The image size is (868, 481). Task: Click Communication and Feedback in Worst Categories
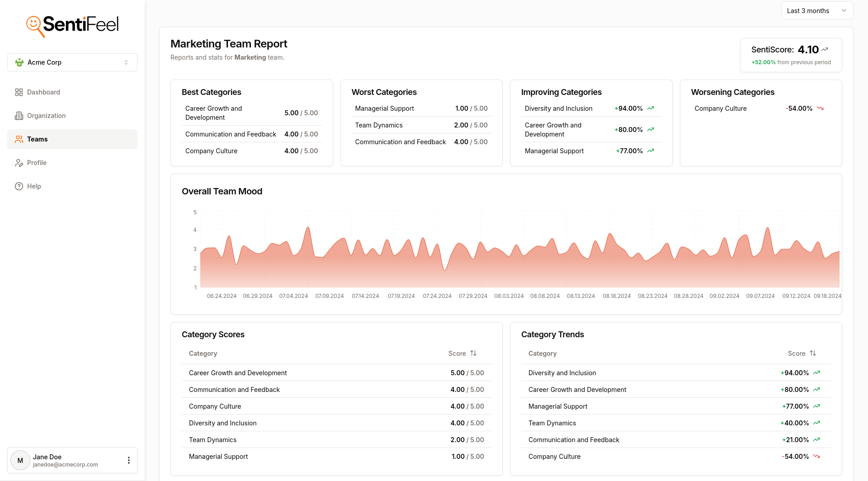pos(401,142)
